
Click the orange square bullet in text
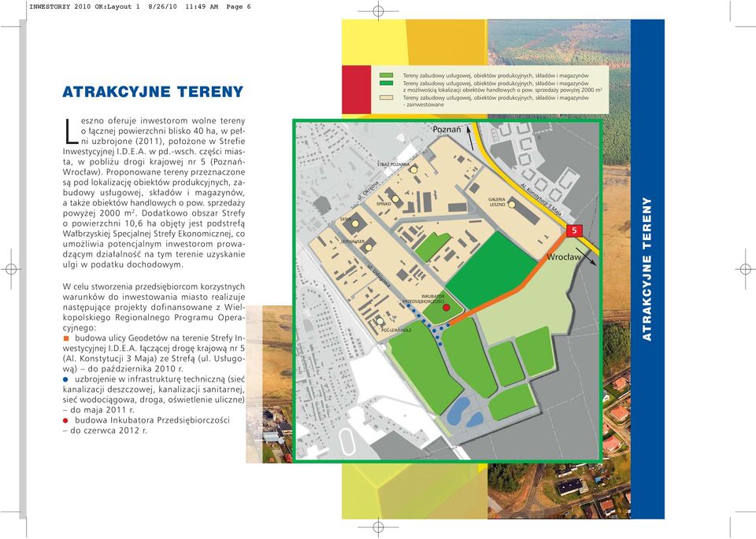[66, 338]
